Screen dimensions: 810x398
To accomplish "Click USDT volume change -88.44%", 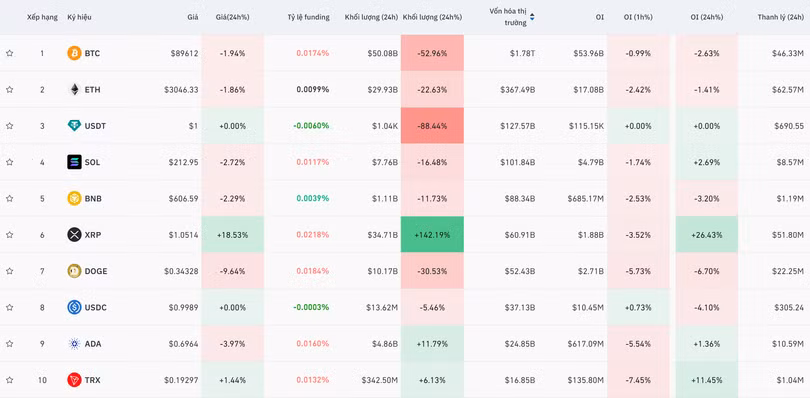I will coord(432,126).
